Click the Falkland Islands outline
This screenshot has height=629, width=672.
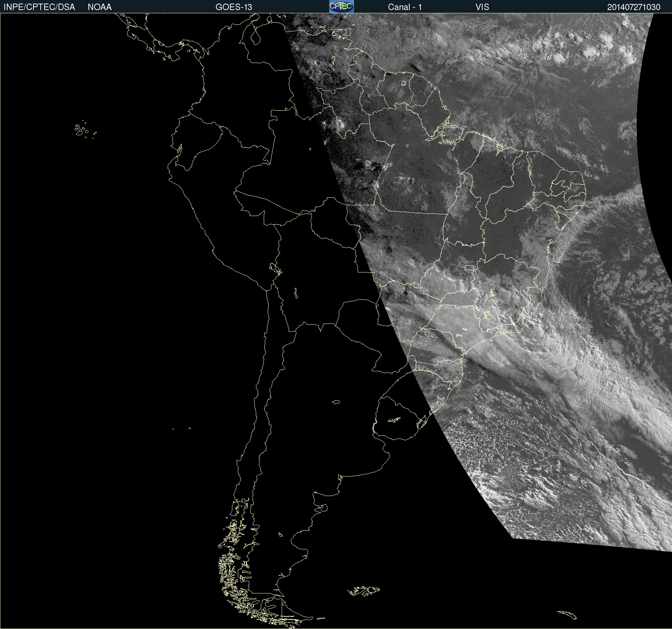[x=364, y=591]
